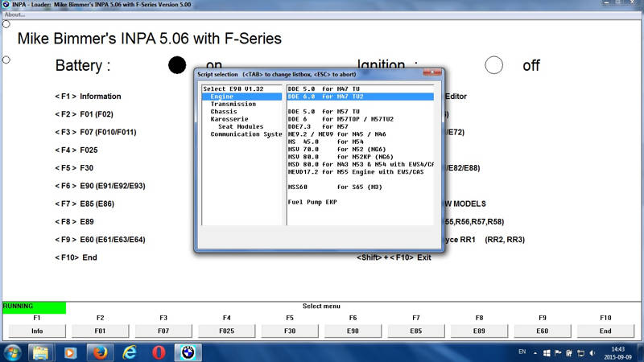644x362 pixels.
Task: Close the Script selection dialog
Action: 432,72
